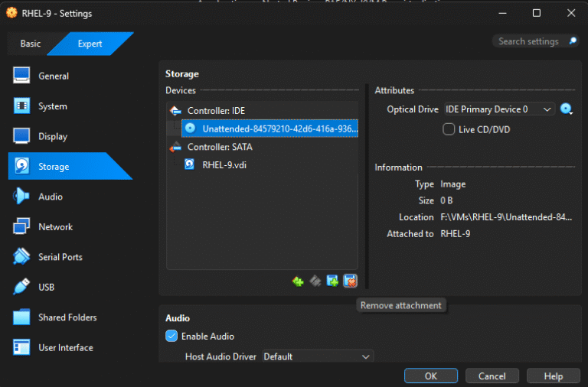Click the Add controller icon

(x=298, y=281)
